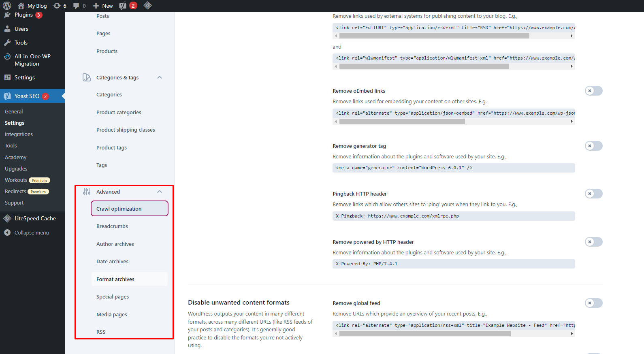The height and width of the screenshot is (354, 644).
Task: Enable the Remove global feed toggle
Action: pyautogui.click(x=593, y=303)
